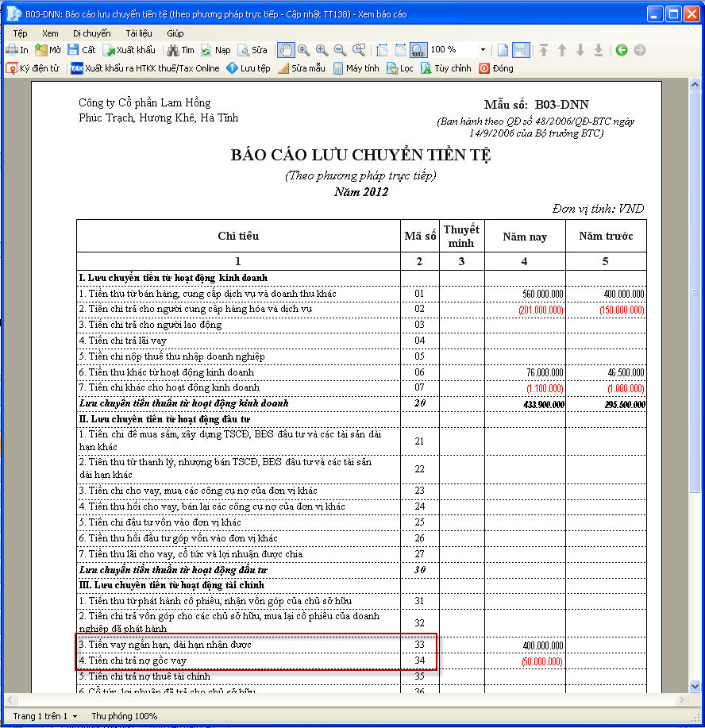This screenshot has height=728, width=705.
Task: Click the horizontal scrollbar right arrow
Action: [681, 699]
